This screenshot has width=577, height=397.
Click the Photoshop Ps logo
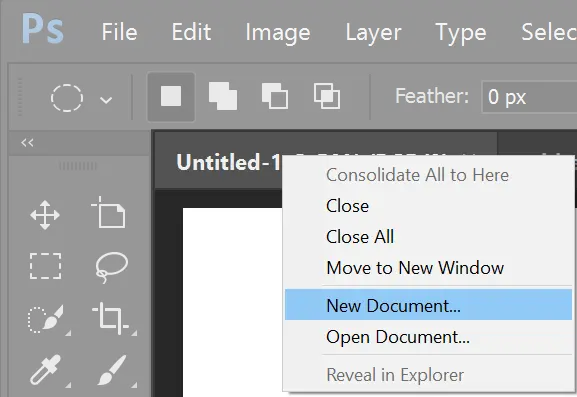point(43,29)
